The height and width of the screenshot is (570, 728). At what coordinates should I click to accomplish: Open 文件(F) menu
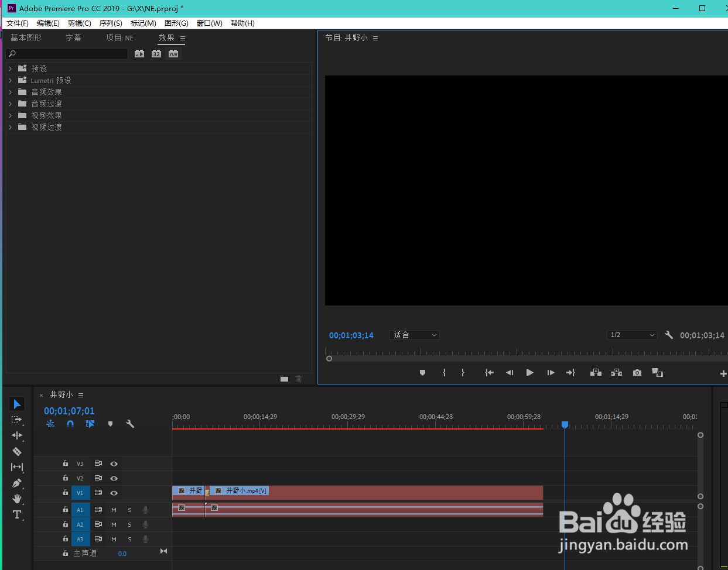pyautogui.click(x=18, y=23)
